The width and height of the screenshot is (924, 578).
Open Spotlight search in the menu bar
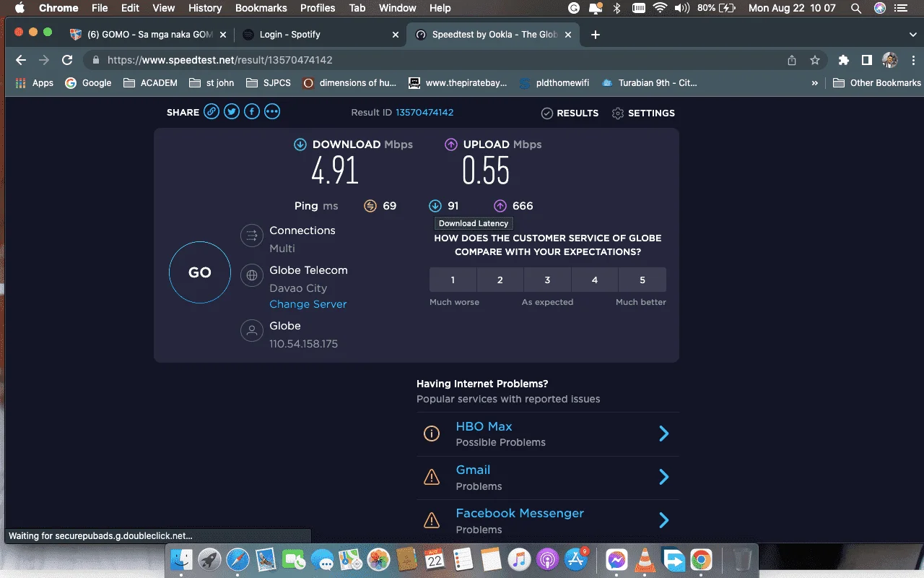pyautogui.click(x=856, y=8)
